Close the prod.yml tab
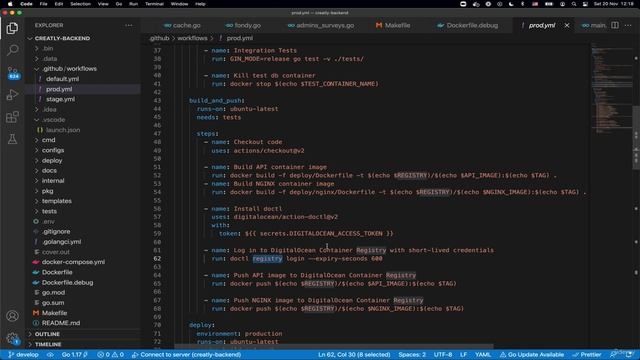Screen dimensions: 640x360 coord(567,25)
